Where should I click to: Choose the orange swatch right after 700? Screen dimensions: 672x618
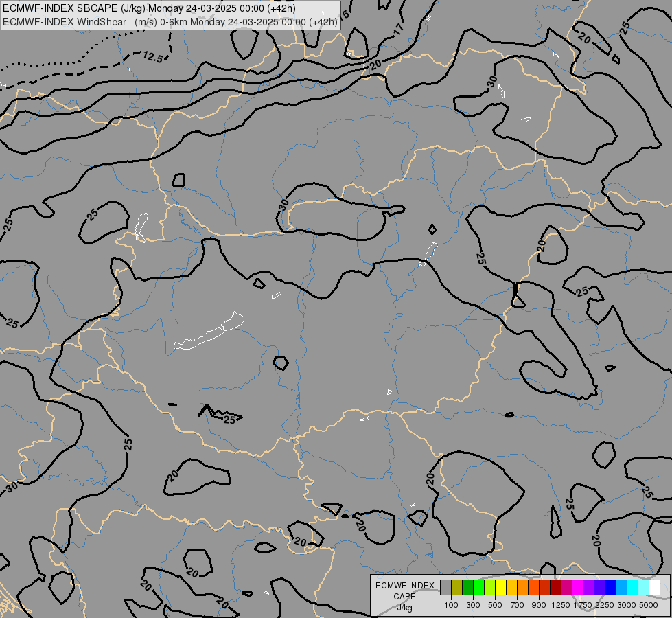tap(522, 587)
